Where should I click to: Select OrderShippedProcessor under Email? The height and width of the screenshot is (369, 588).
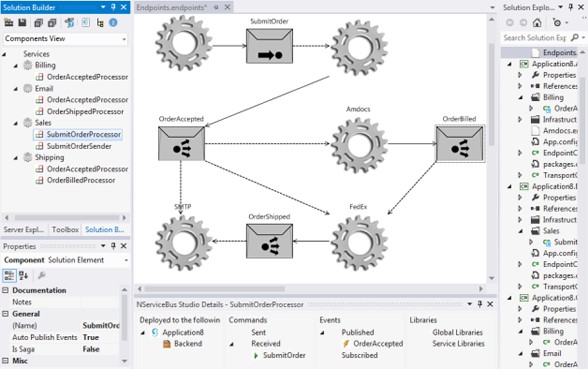point(85,111)
